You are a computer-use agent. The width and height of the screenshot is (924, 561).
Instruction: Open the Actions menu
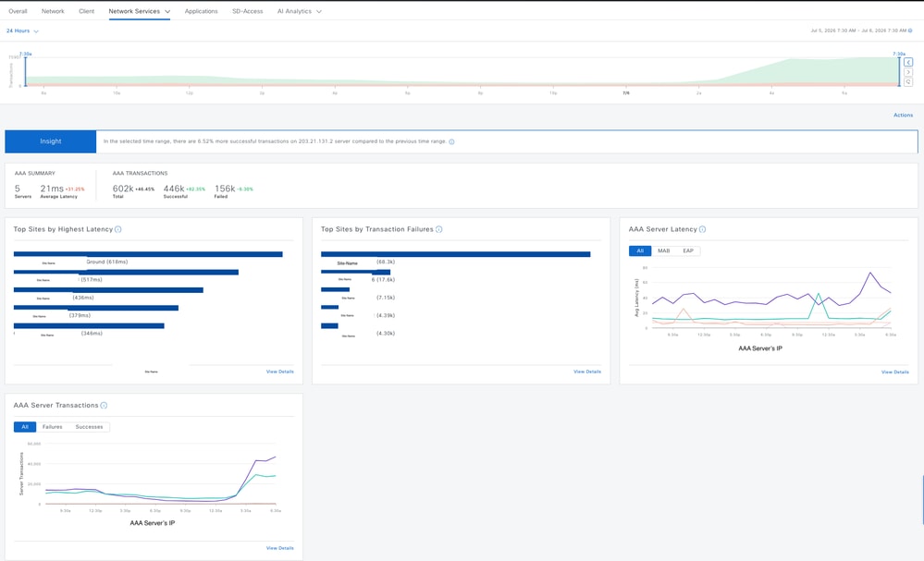pos(903,115)
